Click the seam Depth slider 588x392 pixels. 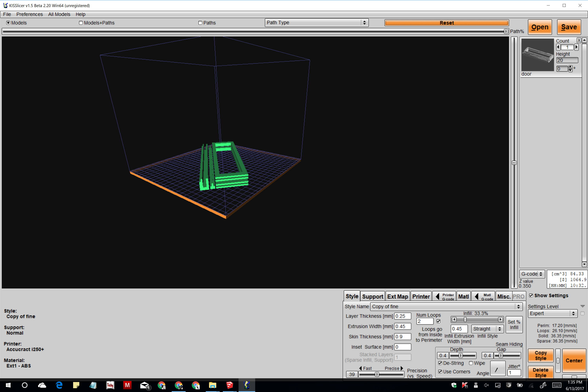coord(463,356)
